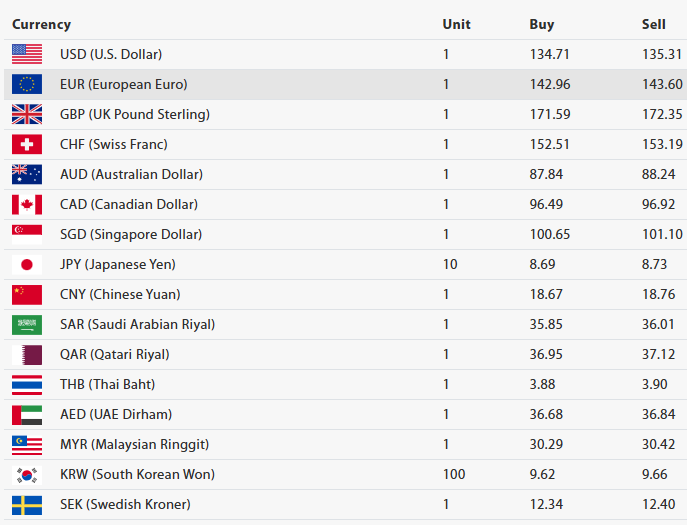Screen dimensions: 687x525
Task: Click the Swedish flag icon
Action: tap(27, 504)
